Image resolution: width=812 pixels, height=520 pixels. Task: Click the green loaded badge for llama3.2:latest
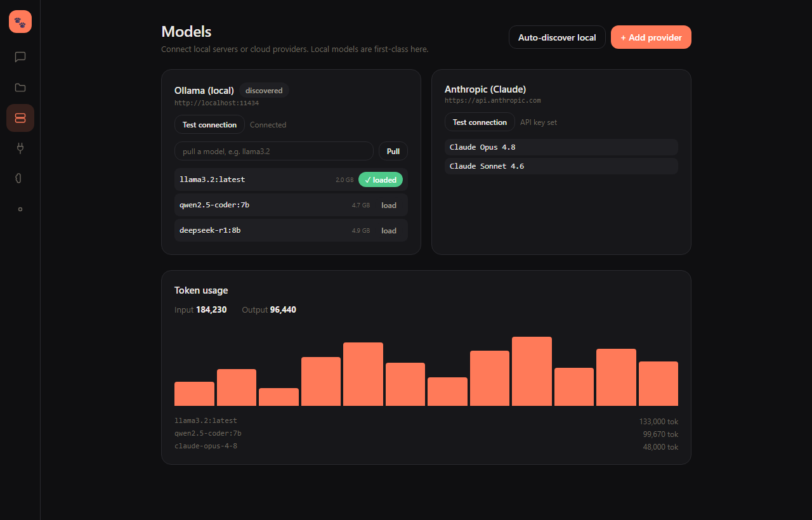[x=381, y=180]
